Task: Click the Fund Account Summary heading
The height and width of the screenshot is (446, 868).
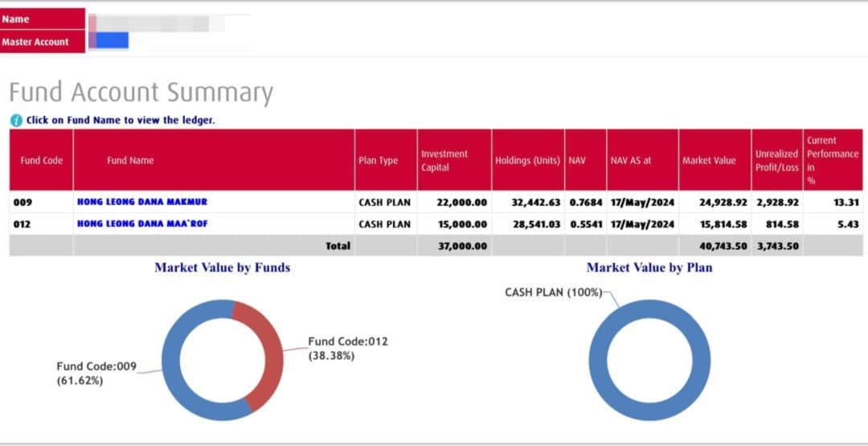Action: [141, 93]
